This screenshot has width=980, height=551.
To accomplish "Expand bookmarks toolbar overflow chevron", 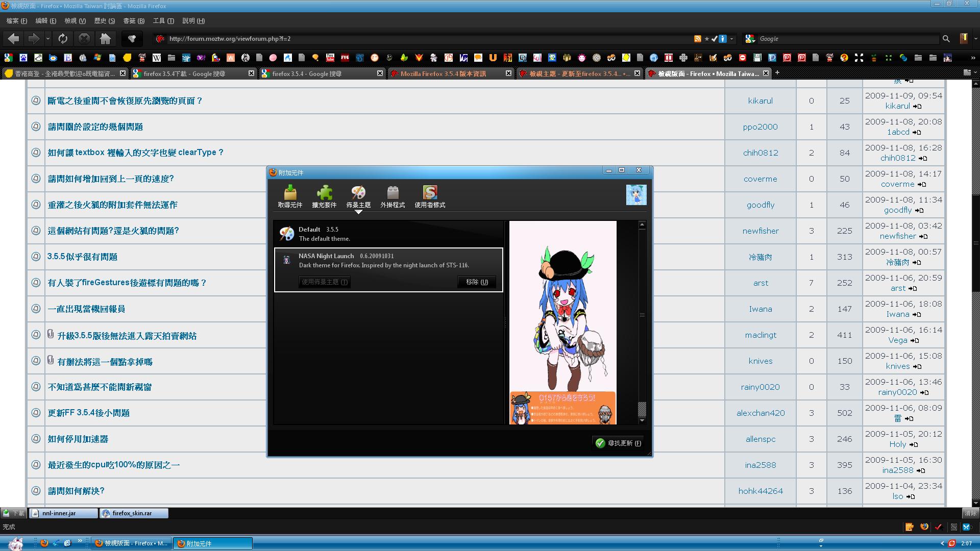I will pyautogui.click(x=973, y=58).
